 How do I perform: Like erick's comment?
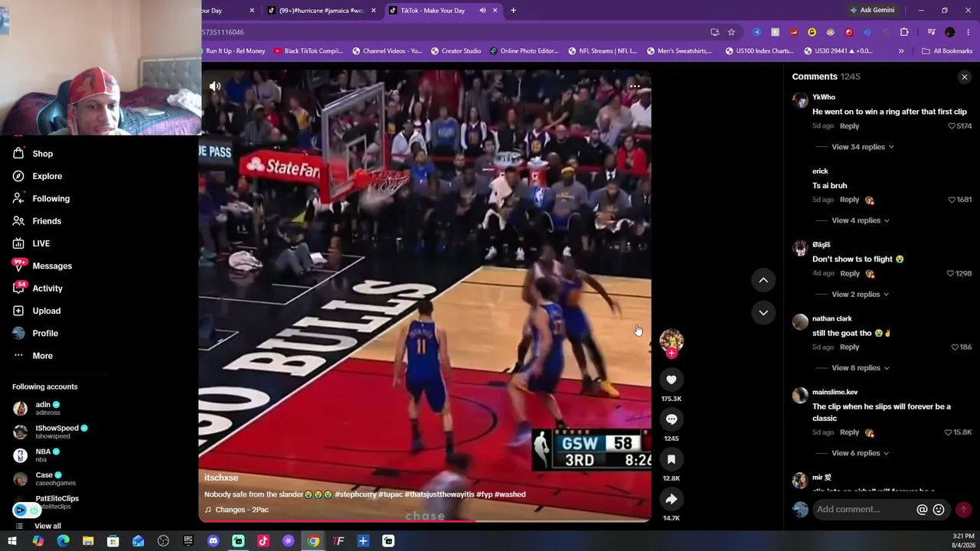point(952,200)
